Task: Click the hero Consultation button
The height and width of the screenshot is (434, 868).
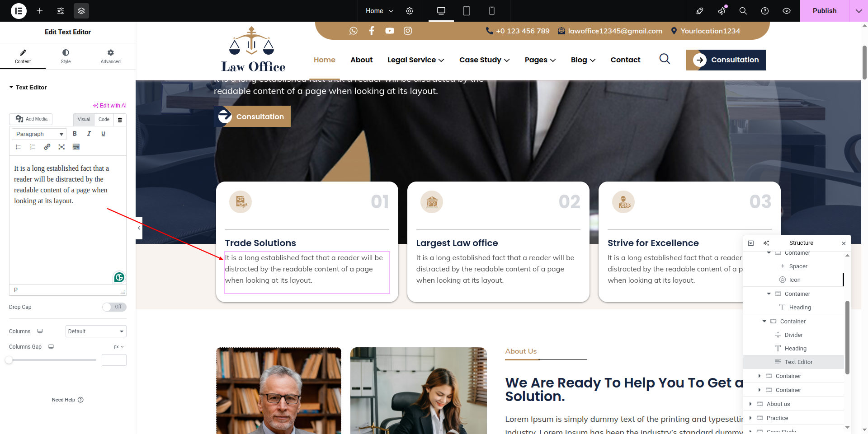Action: pos(252,117)
